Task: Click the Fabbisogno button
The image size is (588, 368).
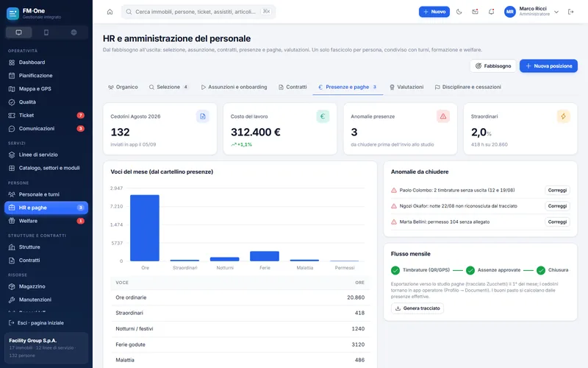Action: [493, 66]
